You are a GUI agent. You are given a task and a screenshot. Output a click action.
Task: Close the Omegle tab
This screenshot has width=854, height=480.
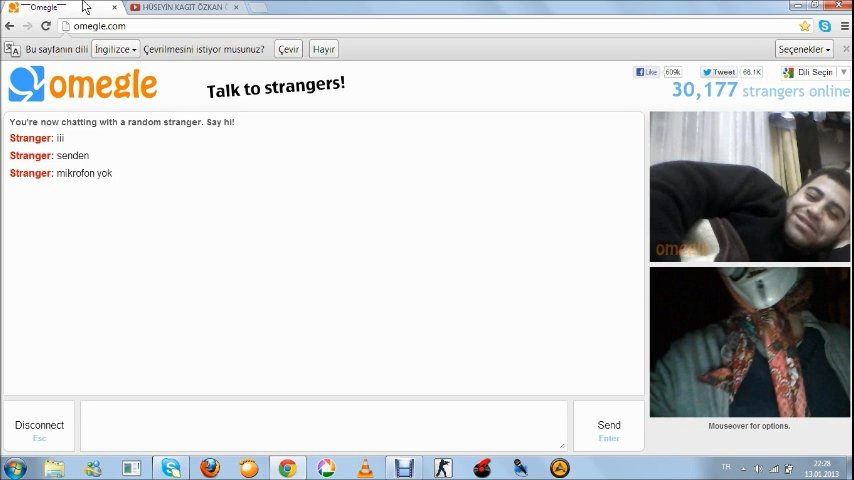[114, 7]
